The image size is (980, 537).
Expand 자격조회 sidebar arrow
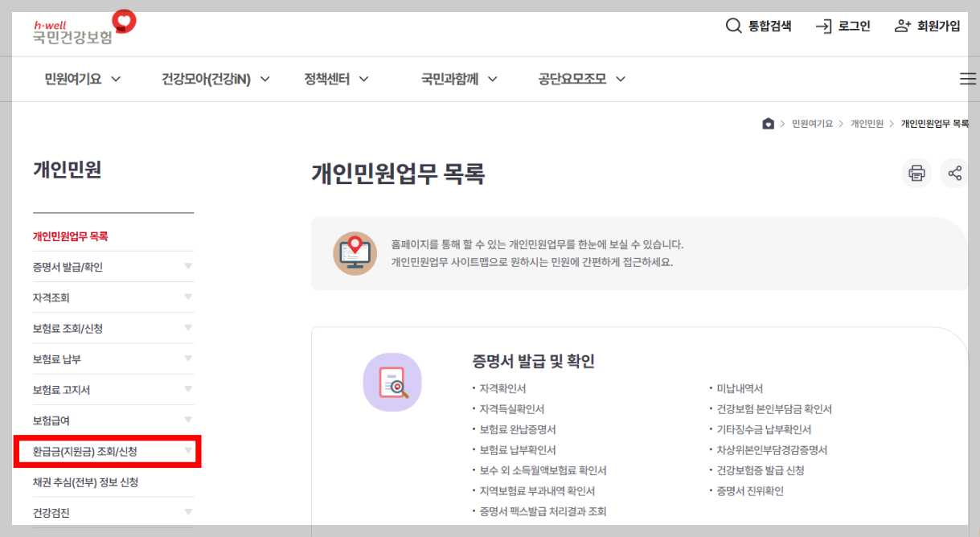(x=188, y=297)
